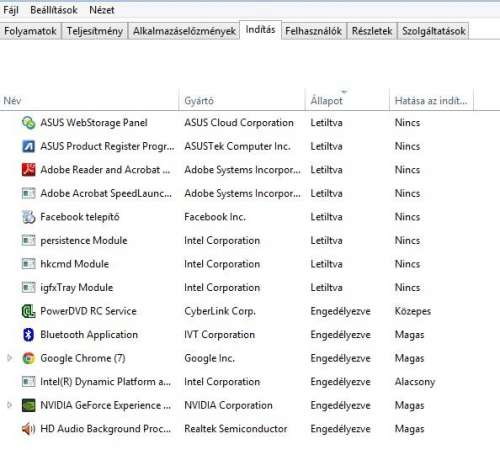The height and width of the screenshot is (460, 500).
Task: Click the Realtek Semiconductor publisher cell
Action: coord(236,429)
